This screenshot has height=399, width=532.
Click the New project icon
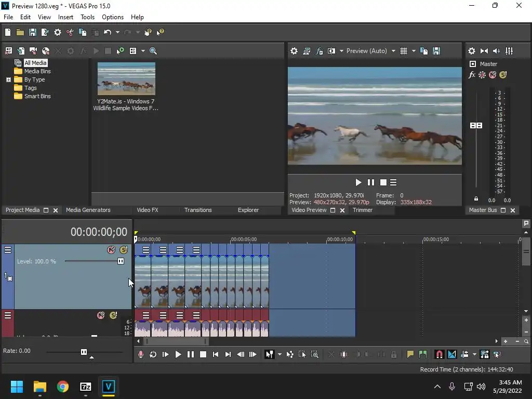pyautogui.click(x=8, y=32)
